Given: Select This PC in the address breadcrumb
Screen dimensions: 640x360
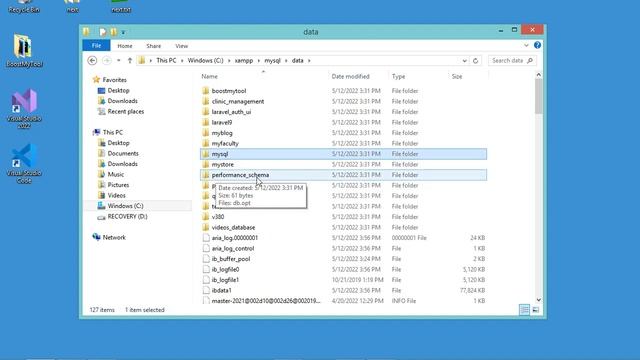Looking at the screenshot, I should (166, 60).
